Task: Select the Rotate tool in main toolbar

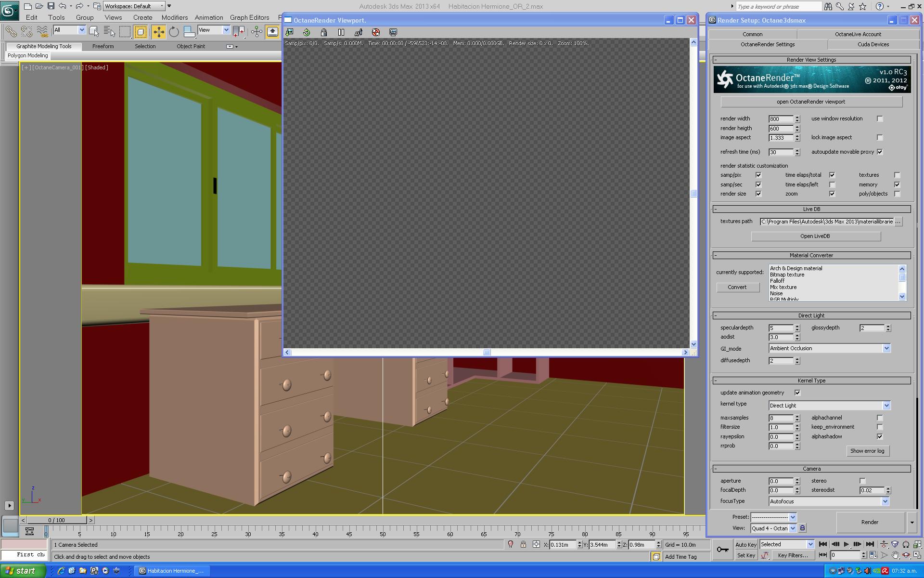Action: click(x=174, y=32)
